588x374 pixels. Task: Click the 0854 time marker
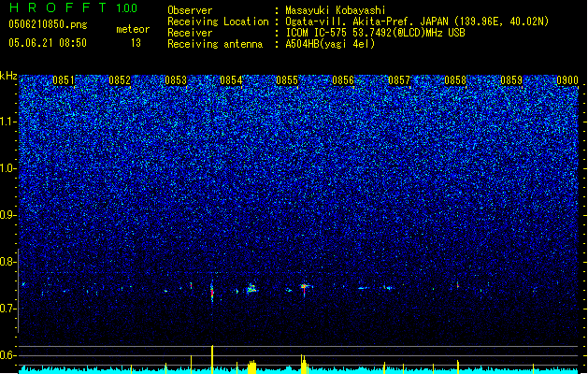[232, 80]
